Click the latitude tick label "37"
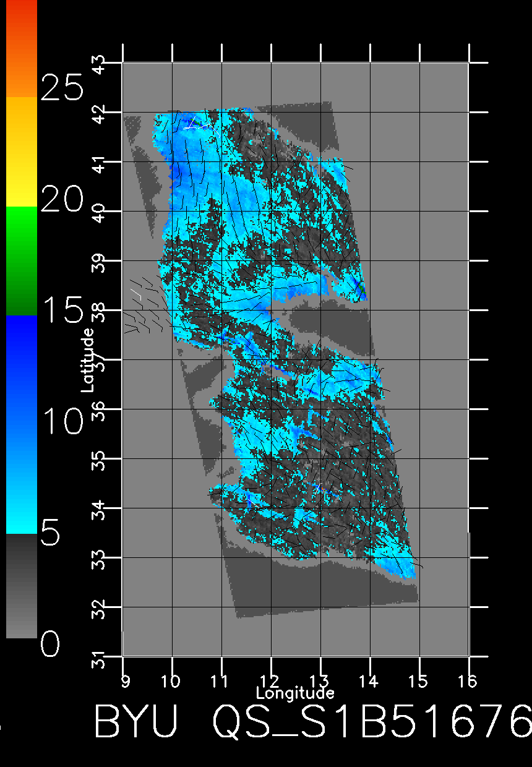Viewport: 532px width, 767px height. (99, 361)
